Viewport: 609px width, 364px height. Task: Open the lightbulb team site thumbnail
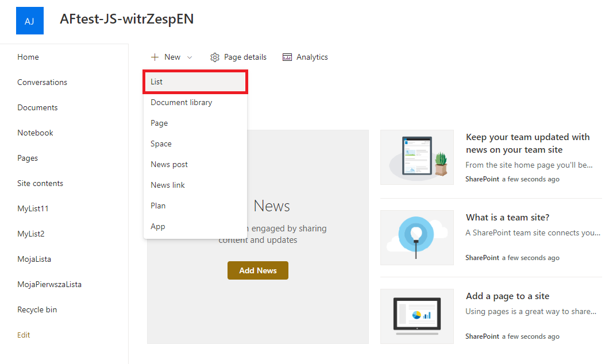417,236
